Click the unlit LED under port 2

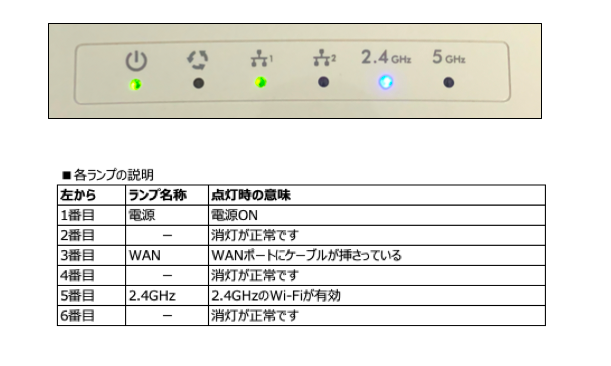click(323, 82)
